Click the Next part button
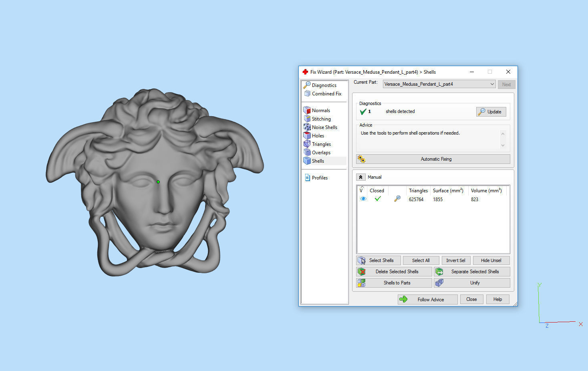588x371 pixels. pyautogui.click(x=506, y=85)
